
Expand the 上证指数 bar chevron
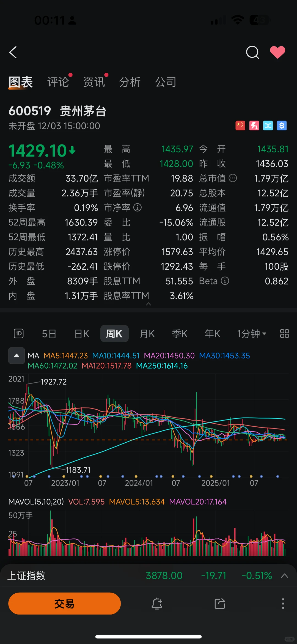coord(285,576)
